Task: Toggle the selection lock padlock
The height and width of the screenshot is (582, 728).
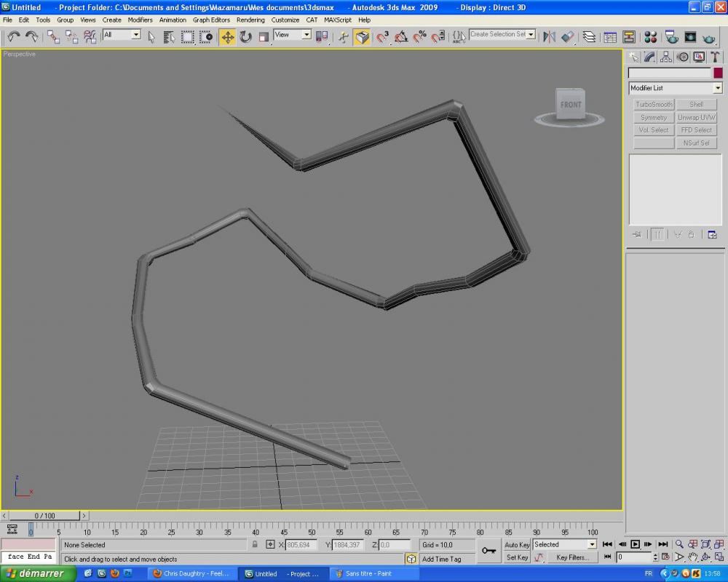Action: (x=255, y=545)
